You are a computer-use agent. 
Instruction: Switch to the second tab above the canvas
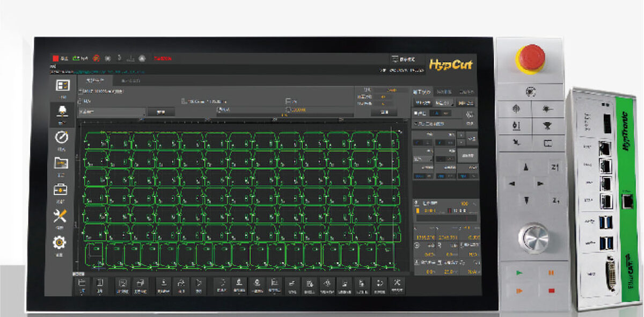pyautogui.click(x=130, y=81)
